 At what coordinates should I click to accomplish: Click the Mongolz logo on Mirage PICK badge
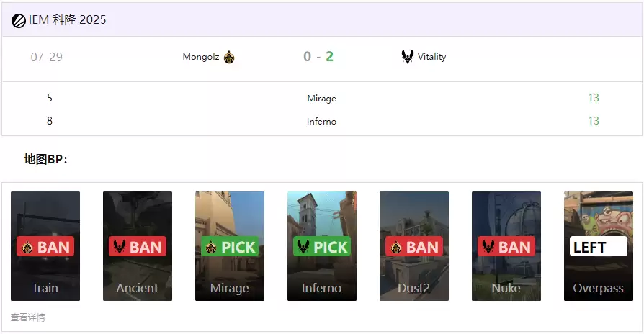pos(211,247)
